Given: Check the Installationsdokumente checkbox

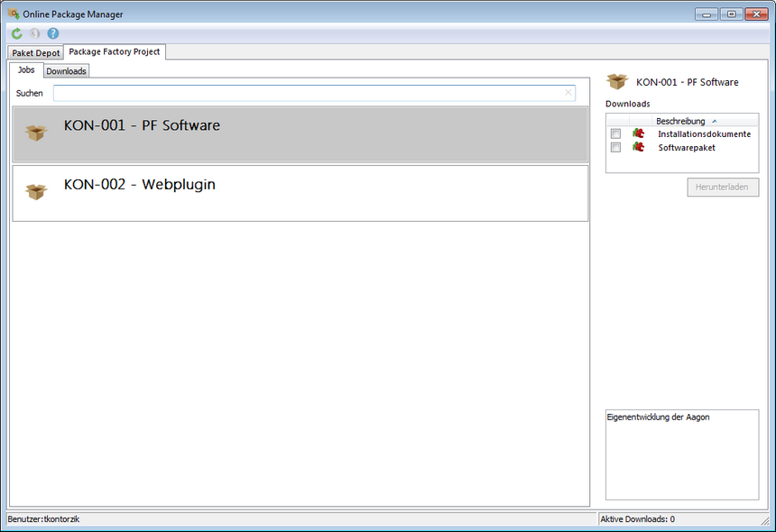Looking at the screenshot, I should point(615,133).
